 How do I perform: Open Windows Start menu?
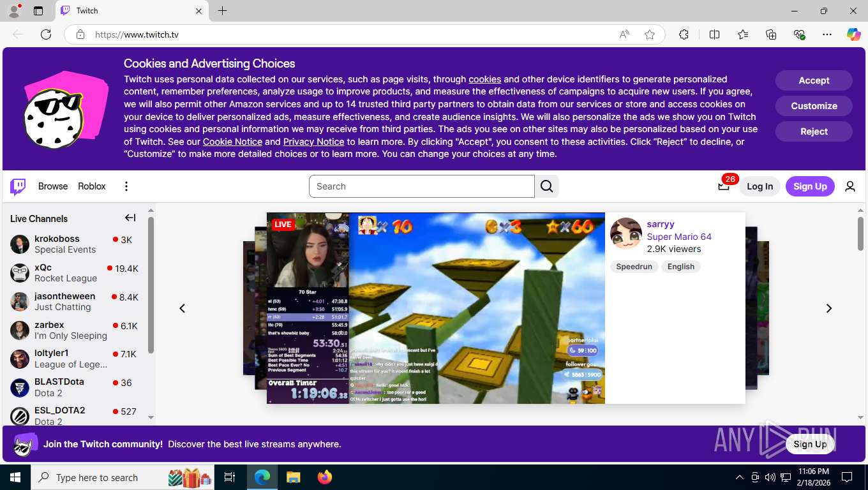pos(15,477)
